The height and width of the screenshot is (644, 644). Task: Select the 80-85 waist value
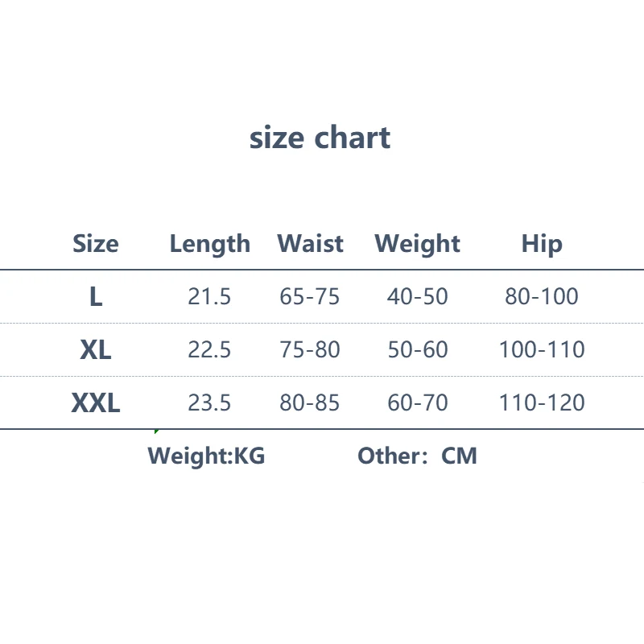click(x=310, y=402)
